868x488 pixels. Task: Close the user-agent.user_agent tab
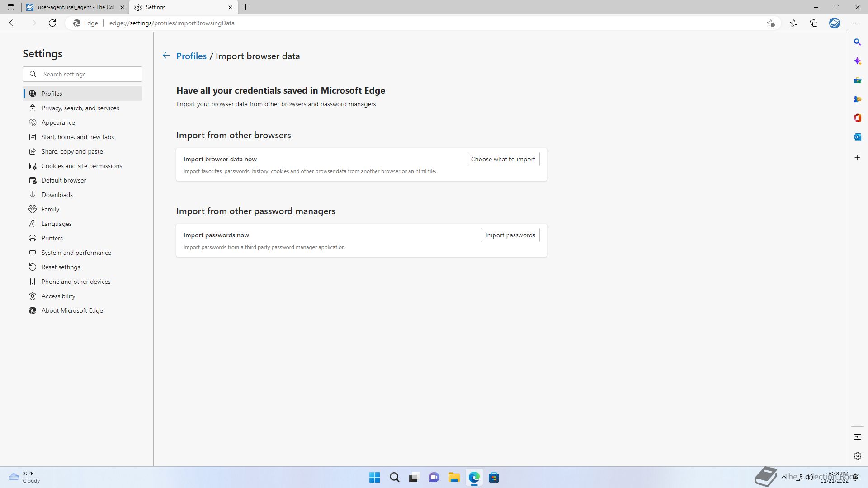click(x=122, y=7)
